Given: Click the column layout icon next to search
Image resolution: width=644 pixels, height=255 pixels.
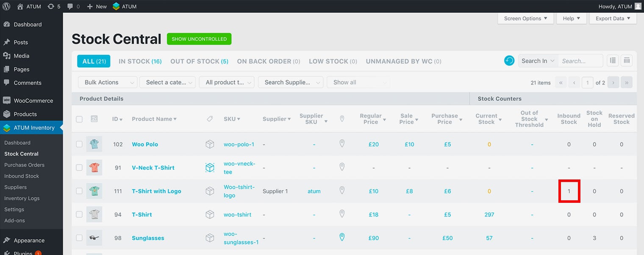Looking at the screenshot, I should 627,61.
